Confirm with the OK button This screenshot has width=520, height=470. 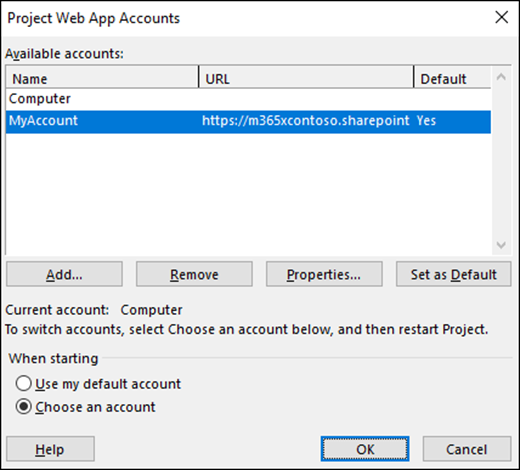[365, 449]
